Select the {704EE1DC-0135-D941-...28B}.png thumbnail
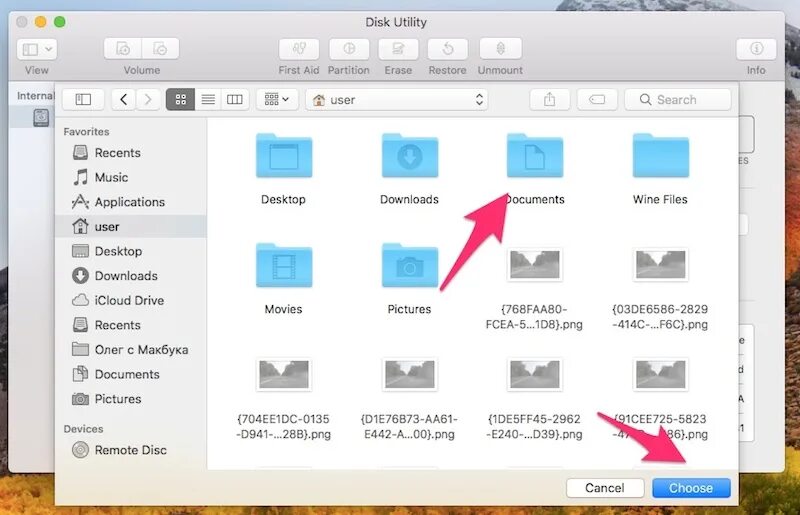The image size is (800, 515). [x=284, y=374]
